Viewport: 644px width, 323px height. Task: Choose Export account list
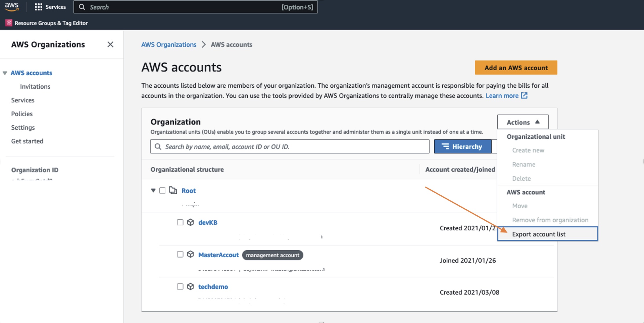click(x=547, y=234)
